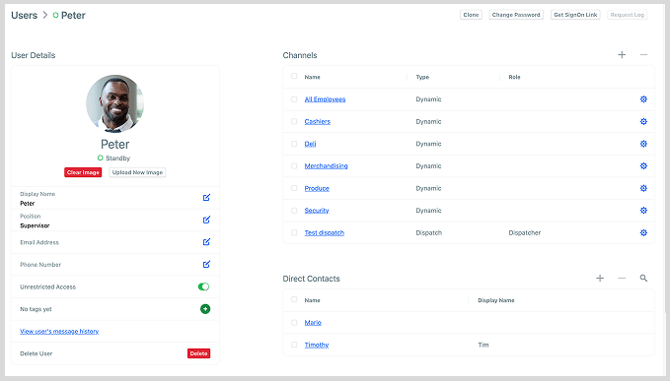Open settings gear for Security channel
Viewport: 670px width, 381px height.
coord(644,210)
